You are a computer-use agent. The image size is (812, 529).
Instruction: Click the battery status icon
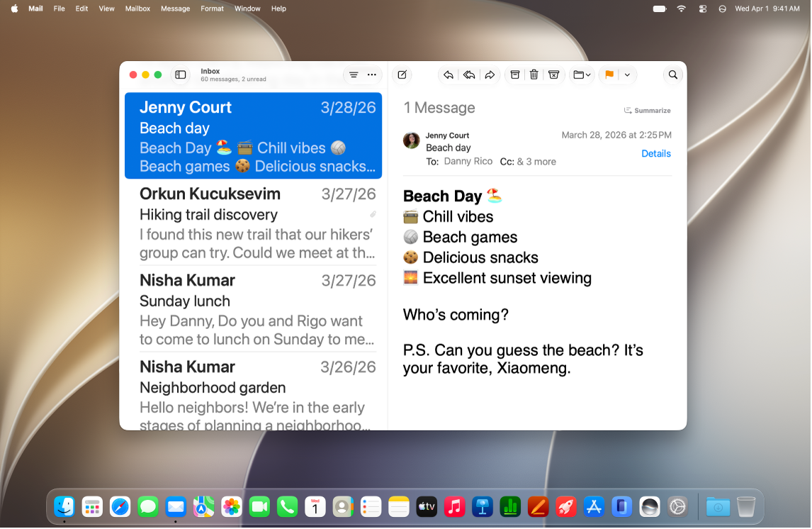(659, 9)
